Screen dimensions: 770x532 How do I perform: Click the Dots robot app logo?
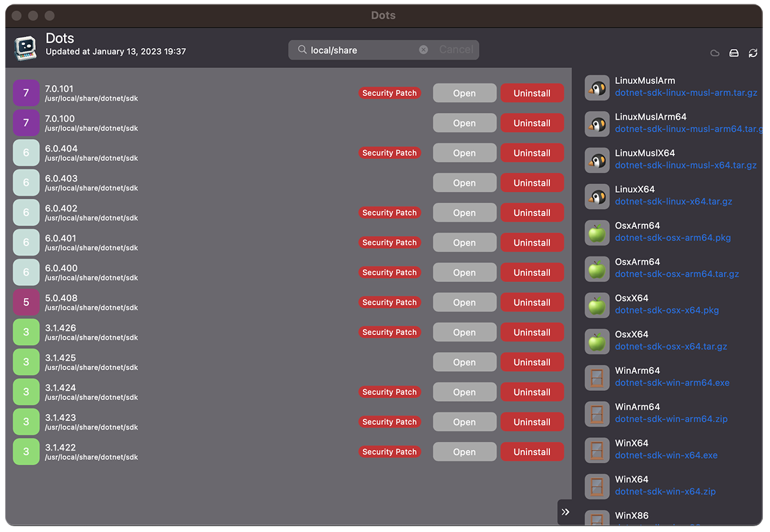coord(26,47)
